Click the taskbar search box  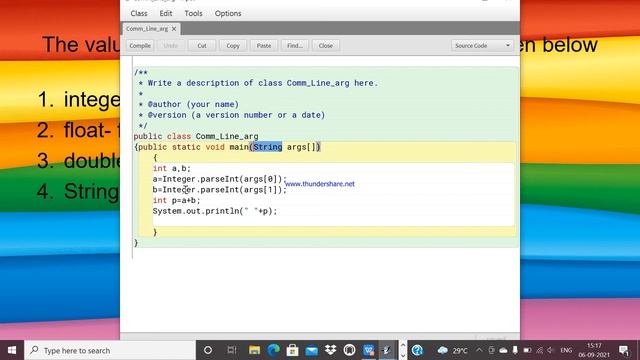click(x=110, y=350)
